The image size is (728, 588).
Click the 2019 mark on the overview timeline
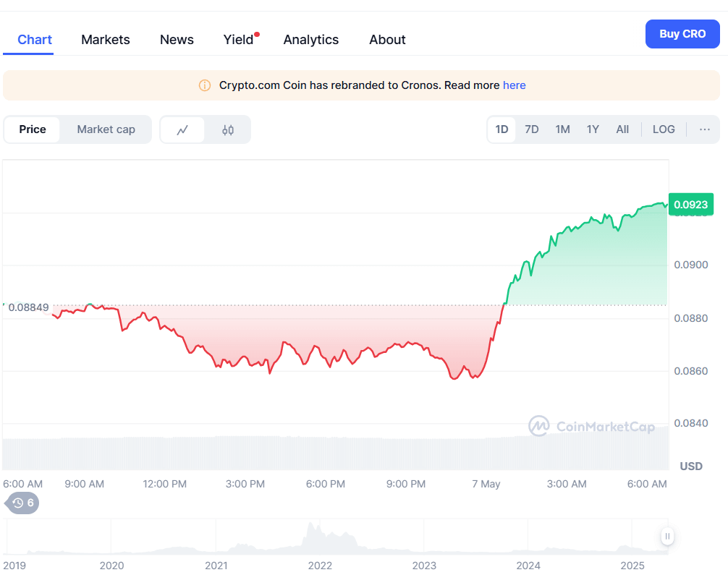pos(14,566)
